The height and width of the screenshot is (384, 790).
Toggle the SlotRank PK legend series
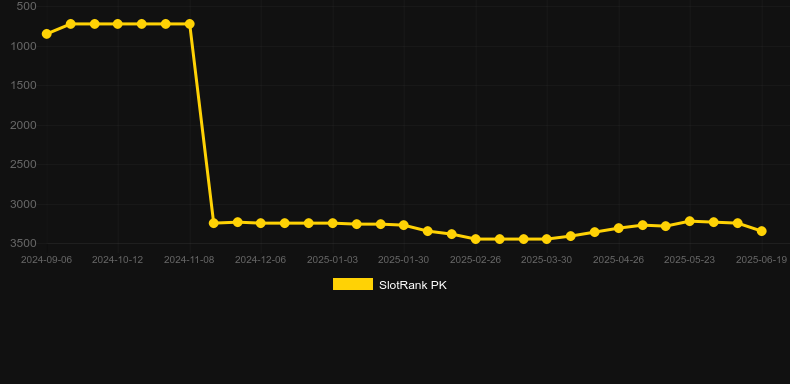click(389, 285)
